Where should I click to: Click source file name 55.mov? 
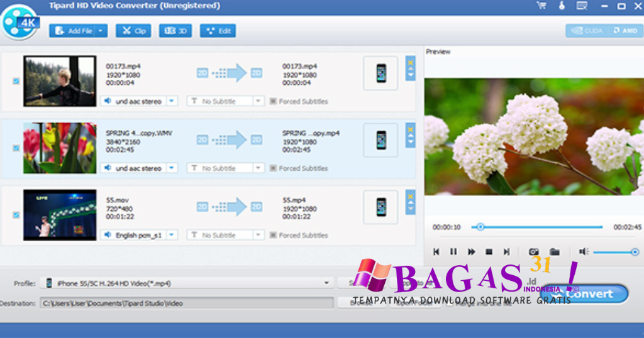(118, 200)
